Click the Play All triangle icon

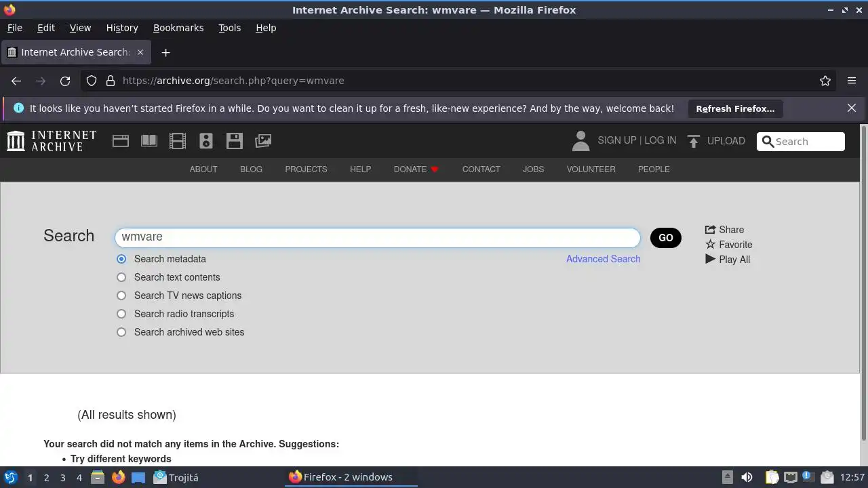[x=710, y=260]
